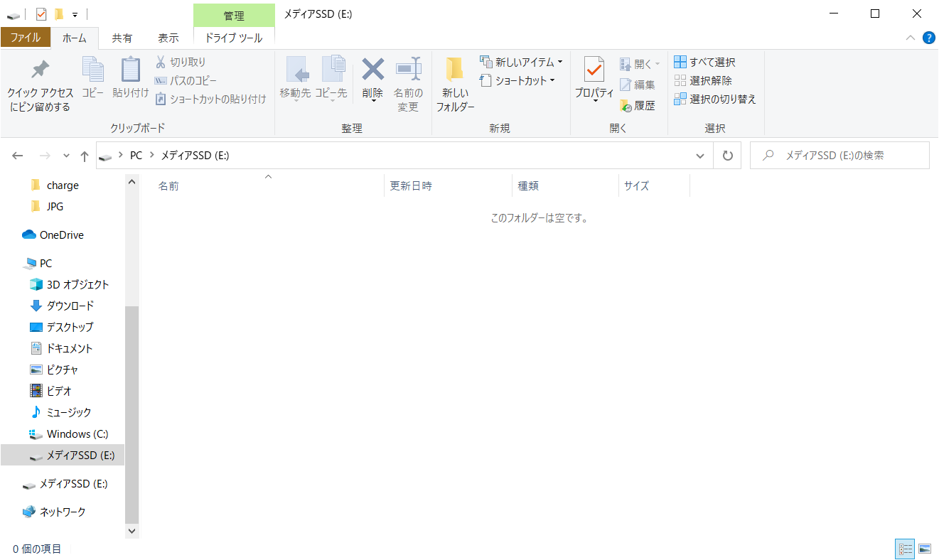Click the Pin to Quick Access icon
This screenshot has width=939, height=560.
tap(41, 70)
